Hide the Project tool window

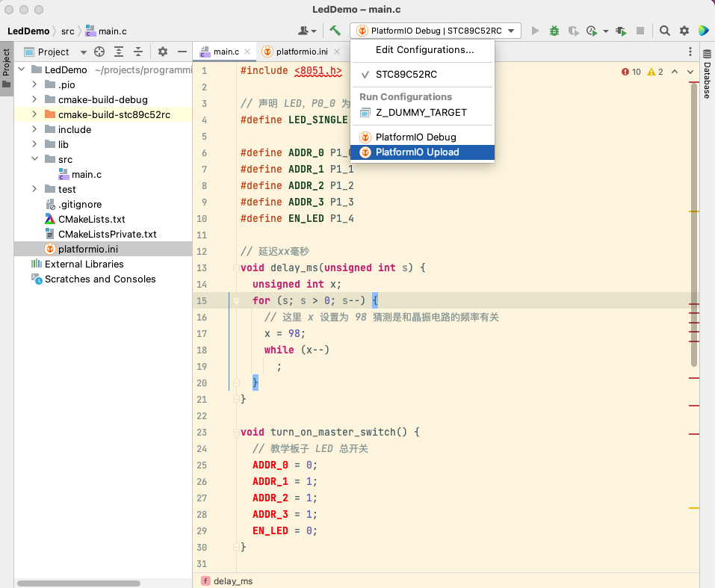click(182, 52)
